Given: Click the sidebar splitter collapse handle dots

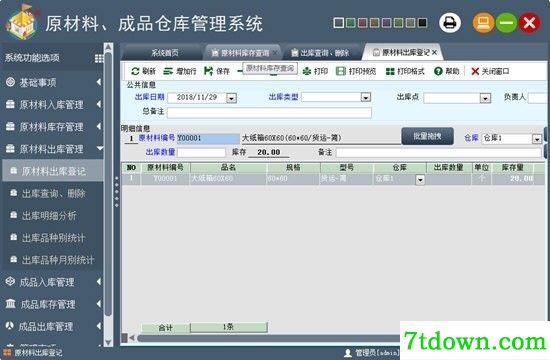Looking at the screenshot, I should 117,192.
